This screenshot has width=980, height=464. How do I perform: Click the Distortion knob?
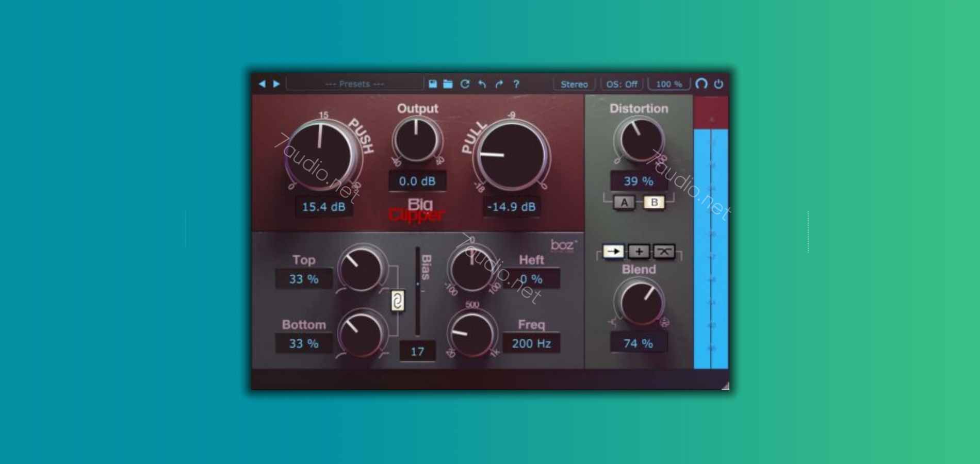point(640,139)
